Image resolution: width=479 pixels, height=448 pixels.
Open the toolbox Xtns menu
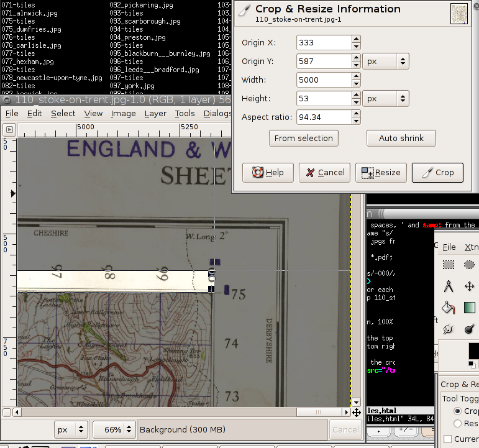click(471, 247)
